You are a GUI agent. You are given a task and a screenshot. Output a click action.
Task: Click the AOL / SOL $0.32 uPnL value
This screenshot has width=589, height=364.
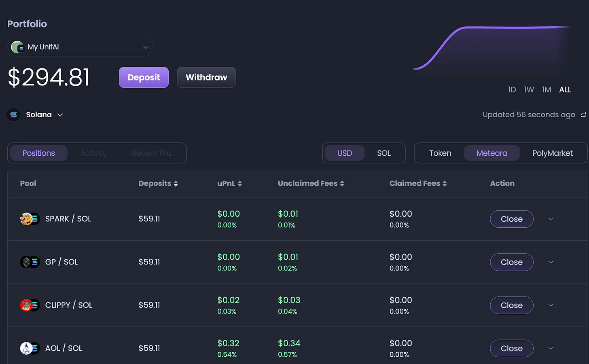[x=228, y=343]
